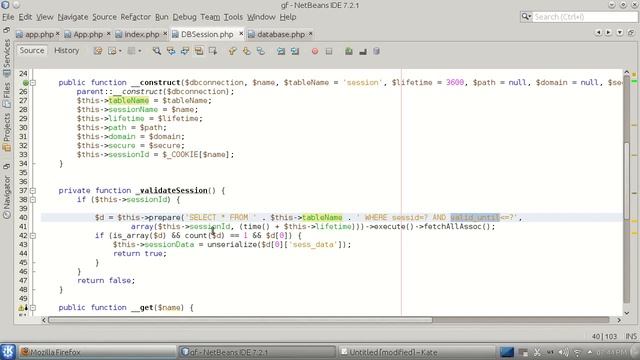Show opened documents list dropdown arrow
Viewport: 640px width, 360px height.
[x=620, y=32]
